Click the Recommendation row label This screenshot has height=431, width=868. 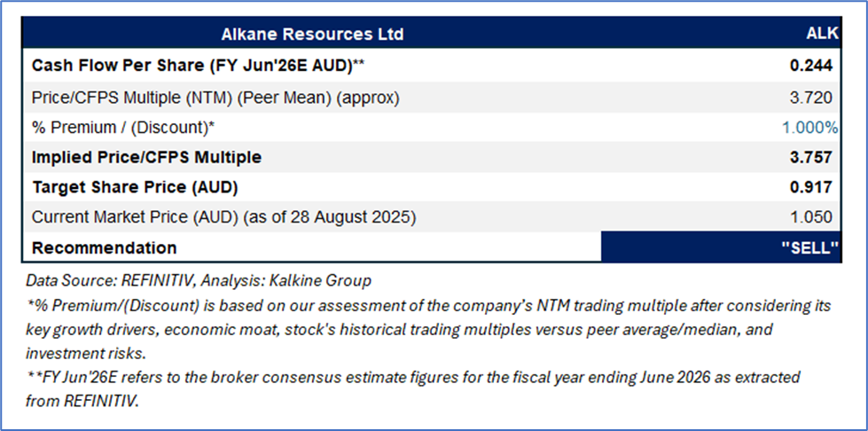point(104,247)
